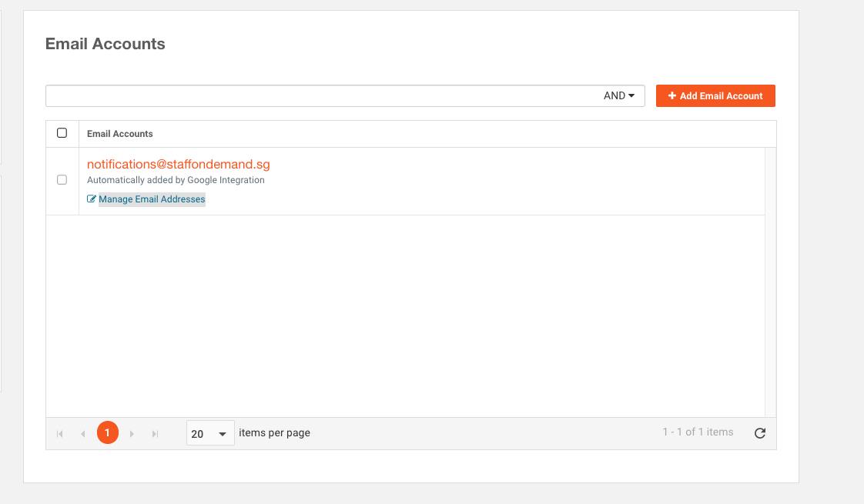864x504 pixels.
Task: Click the refresh icon in the pager
Action: coord(760,433)
